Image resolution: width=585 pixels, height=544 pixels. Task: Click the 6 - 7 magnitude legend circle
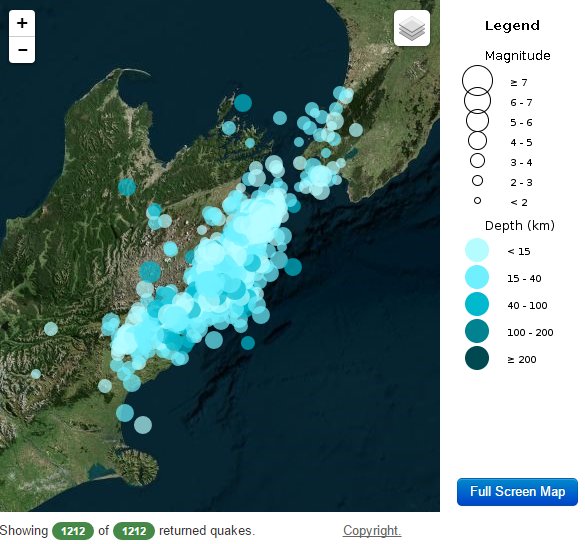[x=477, y=101]
